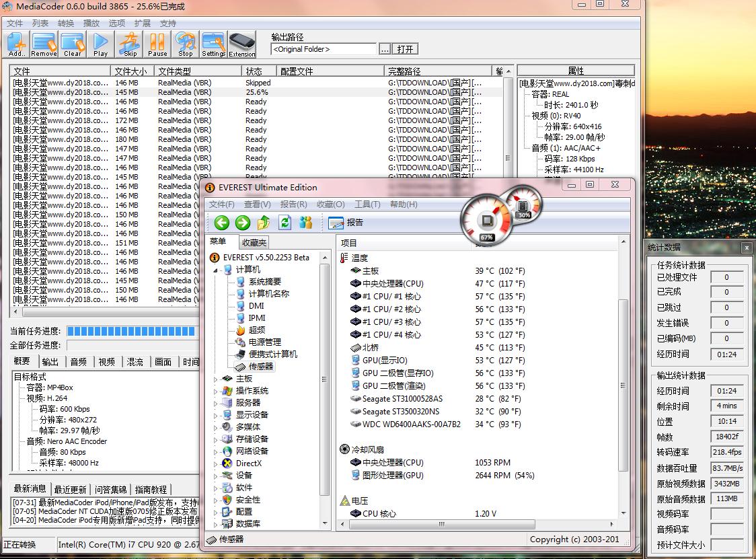756x559 pixels.
Task: Select the file row with status Skipped
Action: [x=256, y=83]
